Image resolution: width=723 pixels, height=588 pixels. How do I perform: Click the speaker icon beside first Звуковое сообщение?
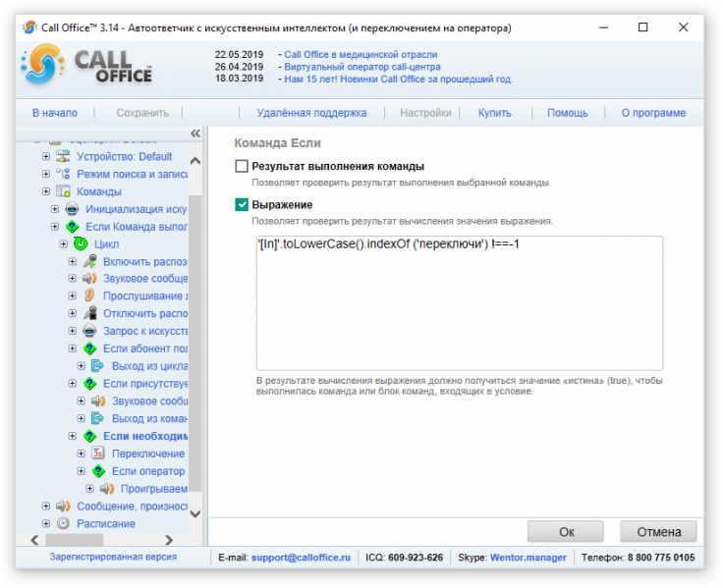(89, 279)
